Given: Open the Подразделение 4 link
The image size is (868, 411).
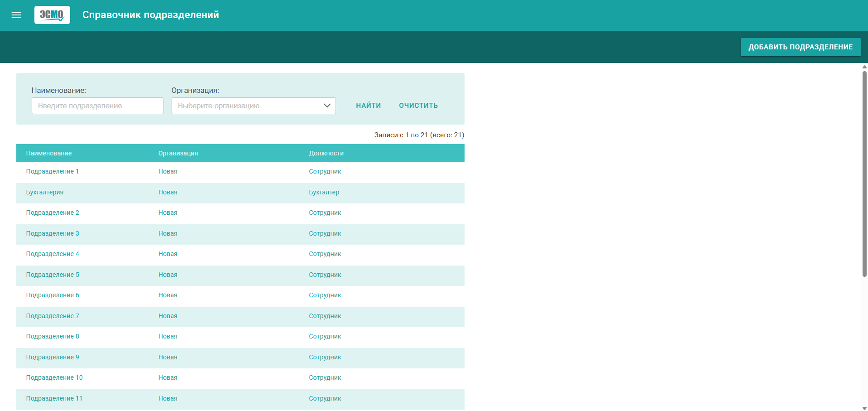Looking at the screenshot, I should coord(53,254).
